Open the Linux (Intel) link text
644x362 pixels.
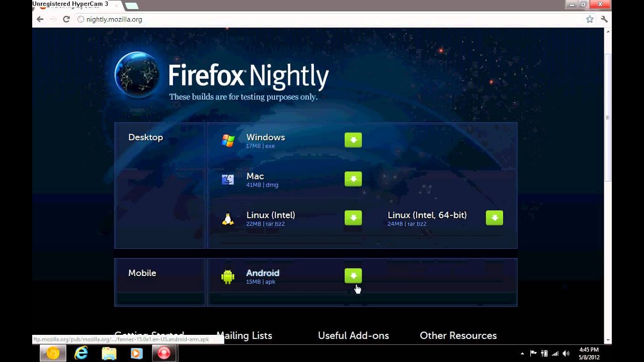pyautogui.click(x=271, y=215)
